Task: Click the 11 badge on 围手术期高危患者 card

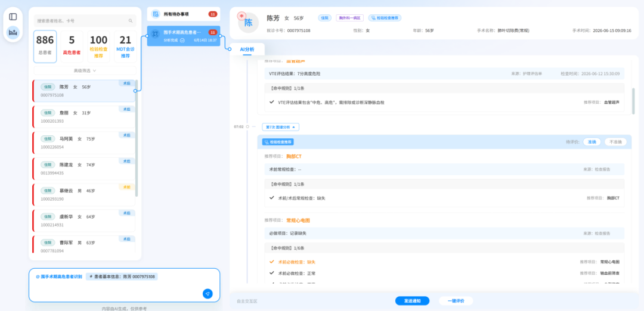Action: pyautogui.click(x=212, y=32)
